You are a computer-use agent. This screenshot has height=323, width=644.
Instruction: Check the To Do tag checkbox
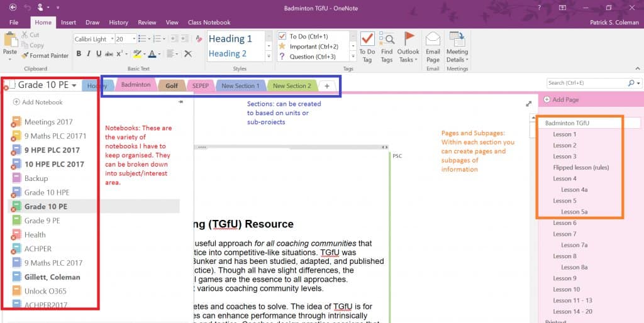pyautogui.click(x=282, y=36)
